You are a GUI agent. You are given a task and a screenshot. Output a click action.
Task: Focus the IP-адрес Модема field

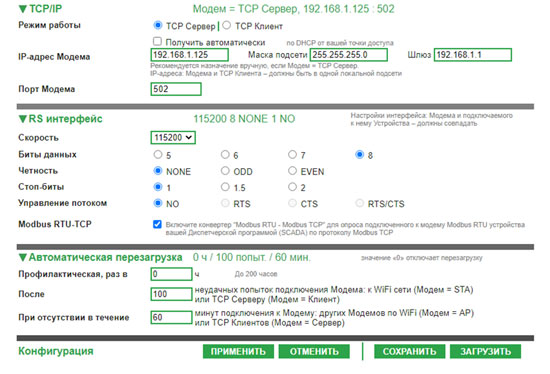pyautogui.click(x=190, y=55)
